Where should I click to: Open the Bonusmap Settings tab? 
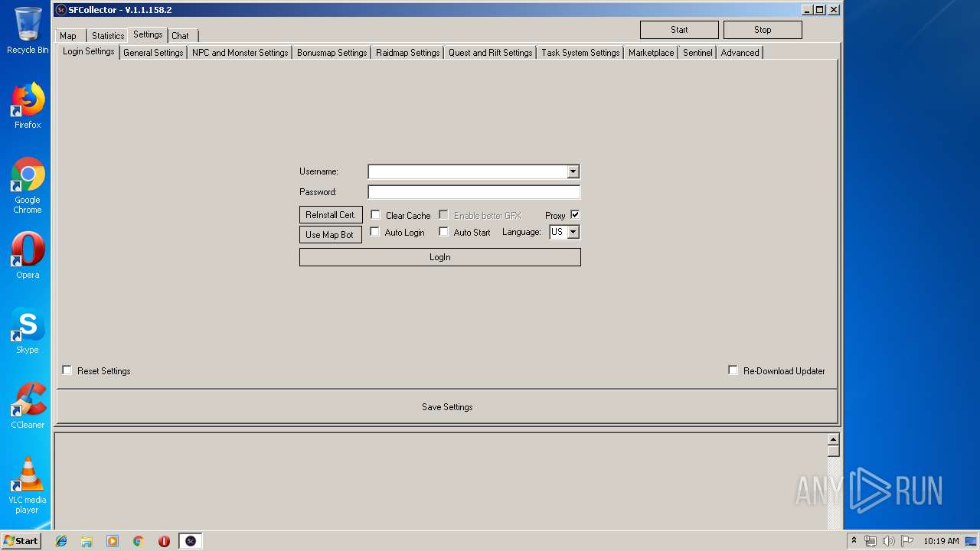click(x=332, y=53)
